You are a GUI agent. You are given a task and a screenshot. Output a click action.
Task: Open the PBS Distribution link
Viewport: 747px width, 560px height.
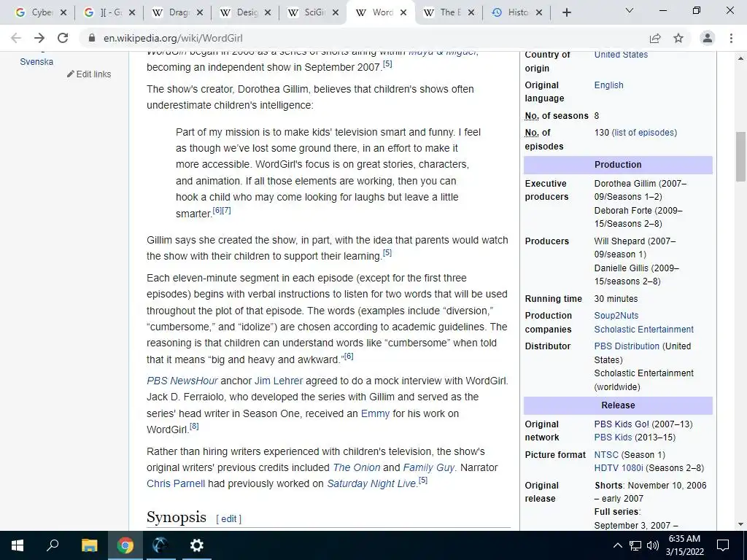(x=627, y=346)
